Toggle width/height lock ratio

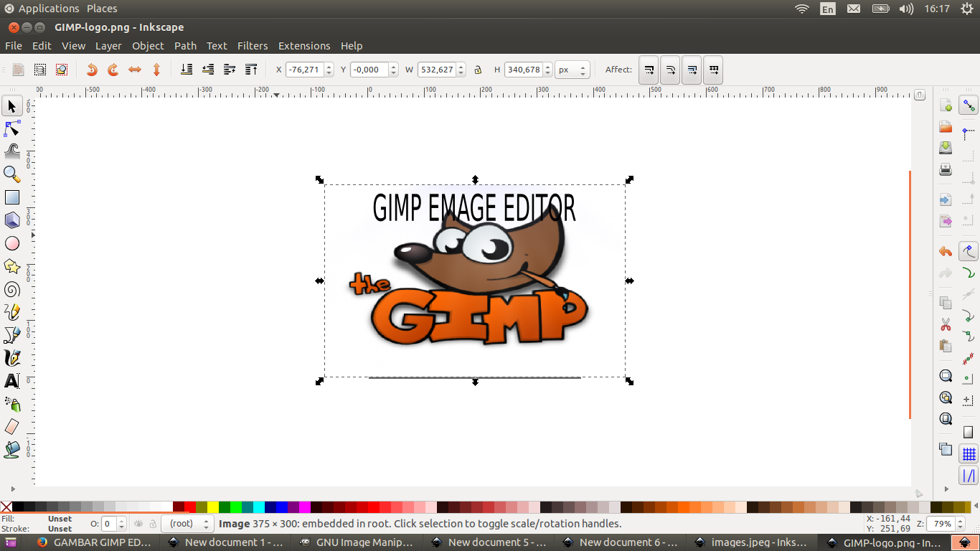point(478,70)
